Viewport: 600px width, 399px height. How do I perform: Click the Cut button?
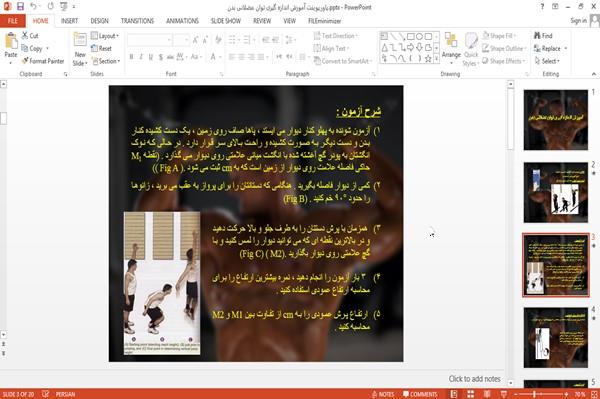(x=30, y=36)
